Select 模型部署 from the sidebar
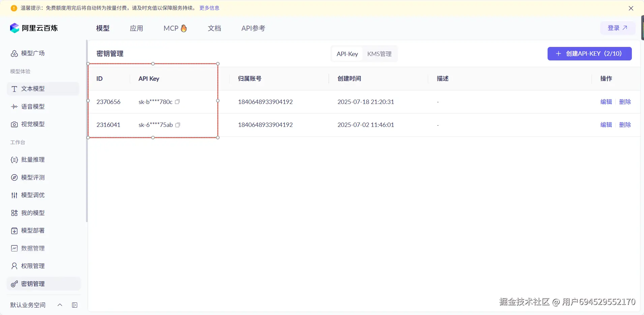Image resolution: width=644 pixels, height=315 pixels. click(x=33, y=231)
